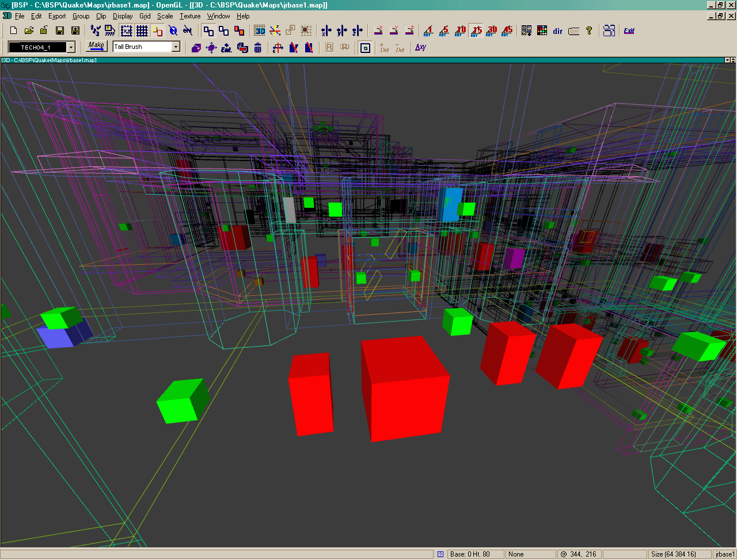Click the grayed 'R' toolbar icon
This screenshot has width=737, height=560.
click(x=329, y=48)
